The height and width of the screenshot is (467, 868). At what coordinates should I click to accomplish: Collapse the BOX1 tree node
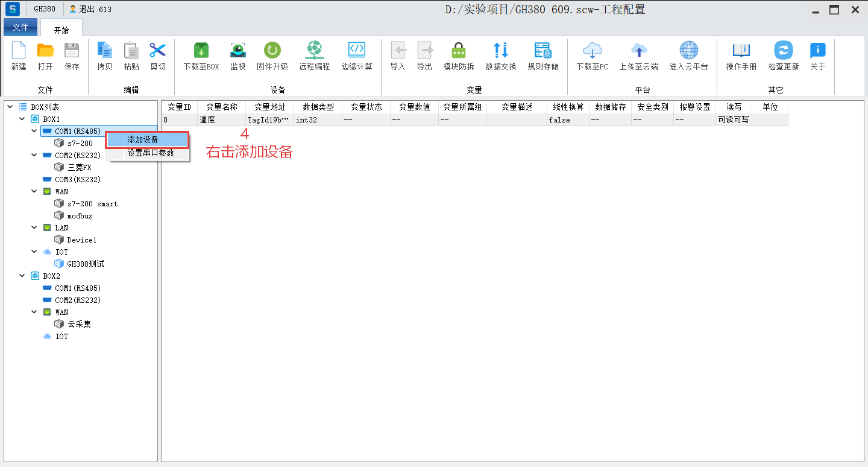(22, 119)
